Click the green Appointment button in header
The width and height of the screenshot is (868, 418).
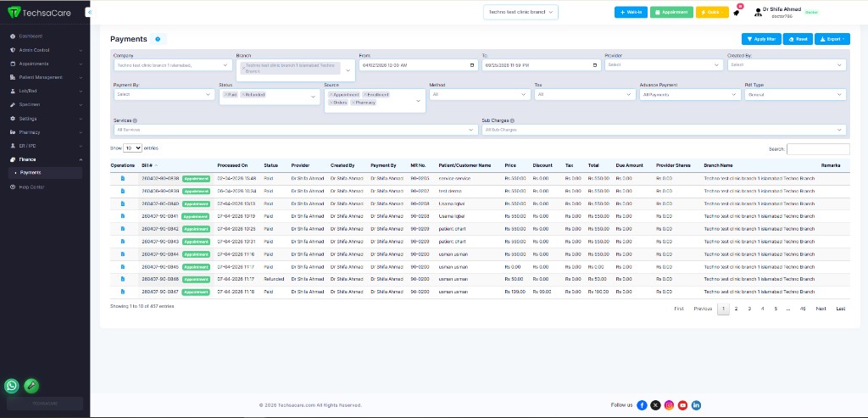click(x=671, y=12)
